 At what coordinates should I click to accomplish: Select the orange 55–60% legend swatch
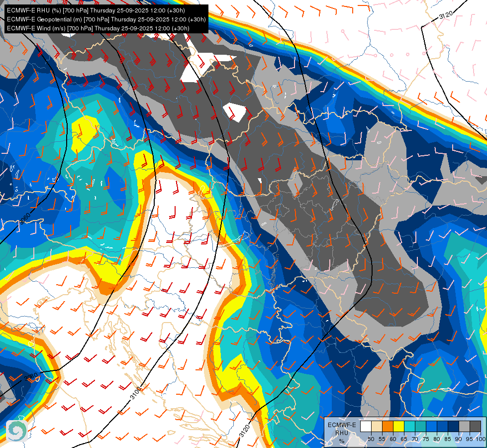tap(388, 426)
